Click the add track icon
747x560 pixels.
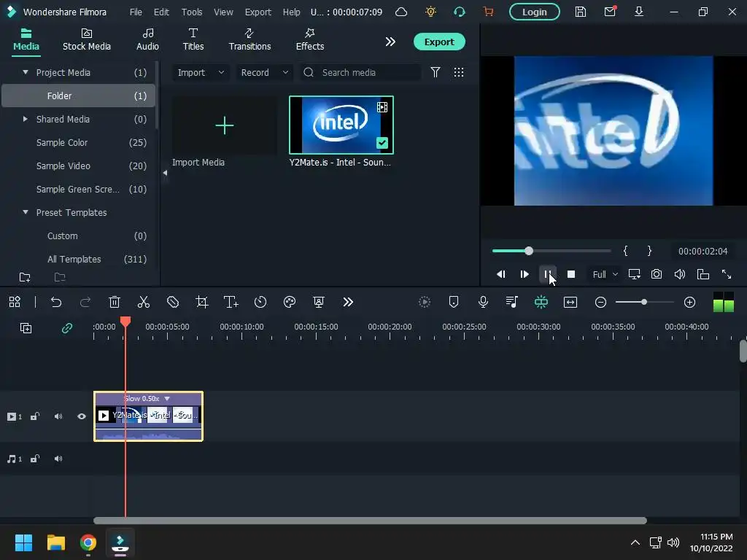26,328
